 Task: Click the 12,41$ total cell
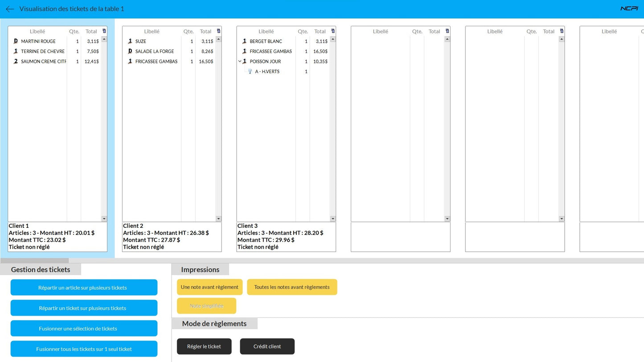pyautogui.click(x=92, y=62)
